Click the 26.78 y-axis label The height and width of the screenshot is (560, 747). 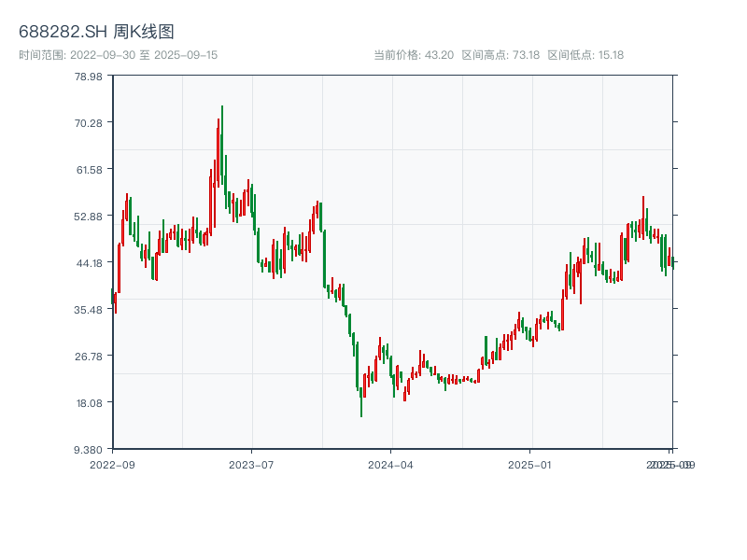[x=87, y=357]
